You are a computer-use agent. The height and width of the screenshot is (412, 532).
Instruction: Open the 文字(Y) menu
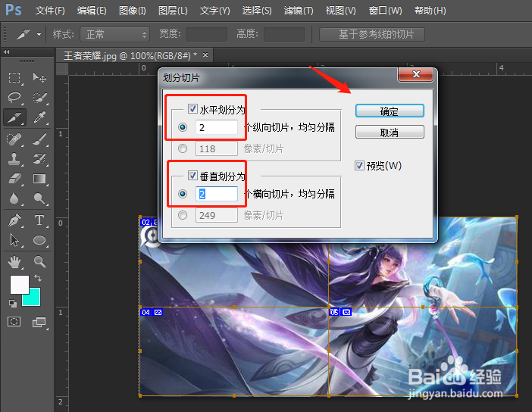214,11
